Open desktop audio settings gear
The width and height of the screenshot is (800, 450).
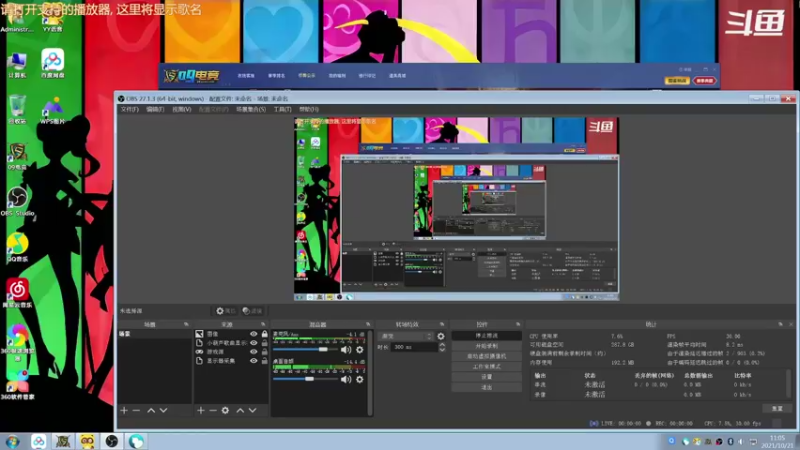coord(360,379)
